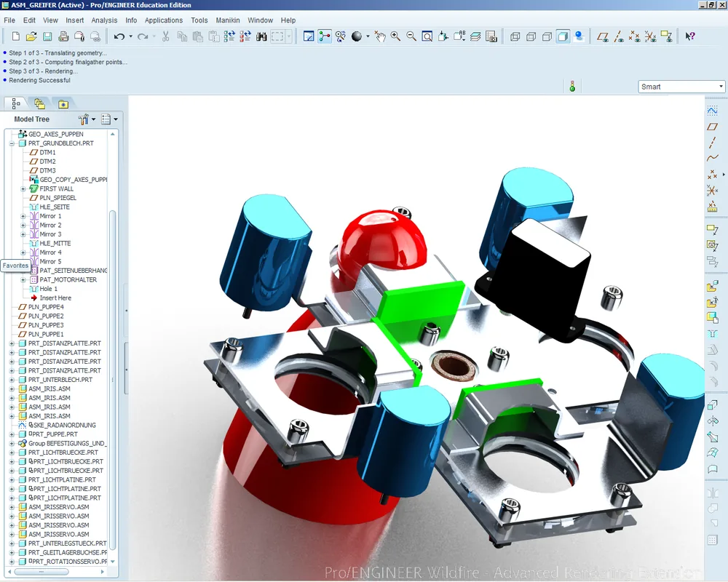Open the Smart selection filter dropdown
Image resolution: width=728 pixels, height=582 pixels.
tap(681, 87)
